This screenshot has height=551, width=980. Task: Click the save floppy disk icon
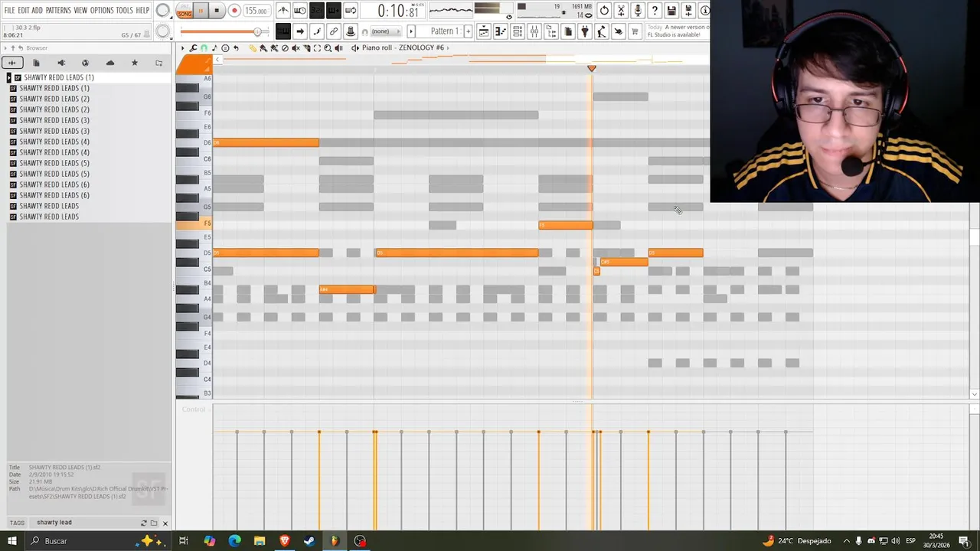pyautogui.click(x=671, y=11)
